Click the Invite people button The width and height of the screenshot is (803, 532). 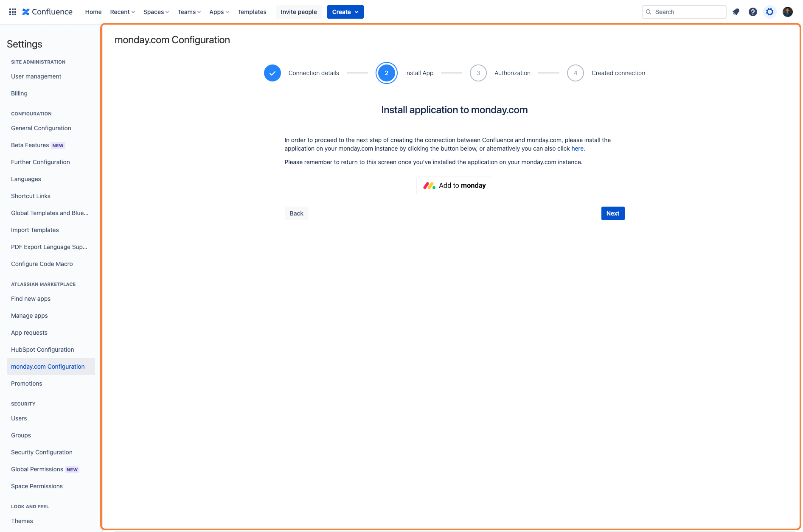click(299, 12)
